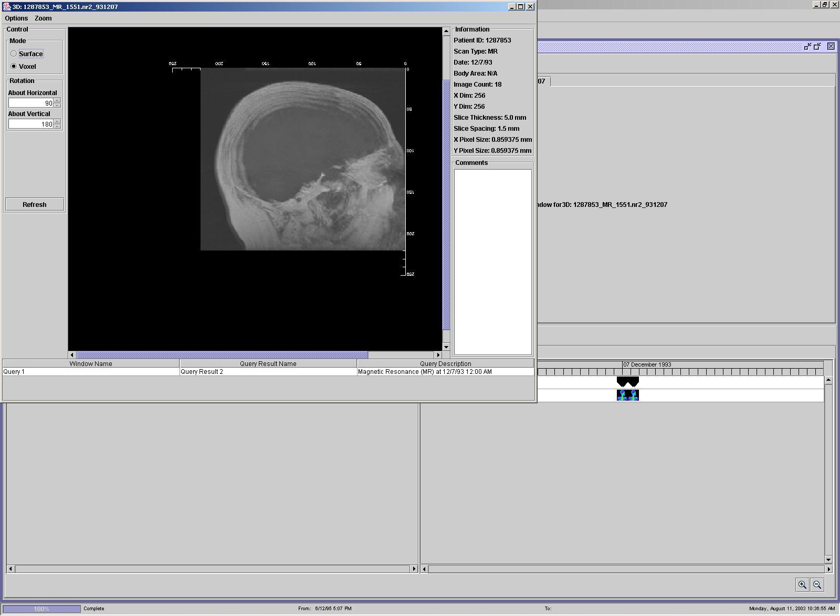This screenshot has width=840, height=616.
Task: Open the Zoom menu
Action: [43, 18]
